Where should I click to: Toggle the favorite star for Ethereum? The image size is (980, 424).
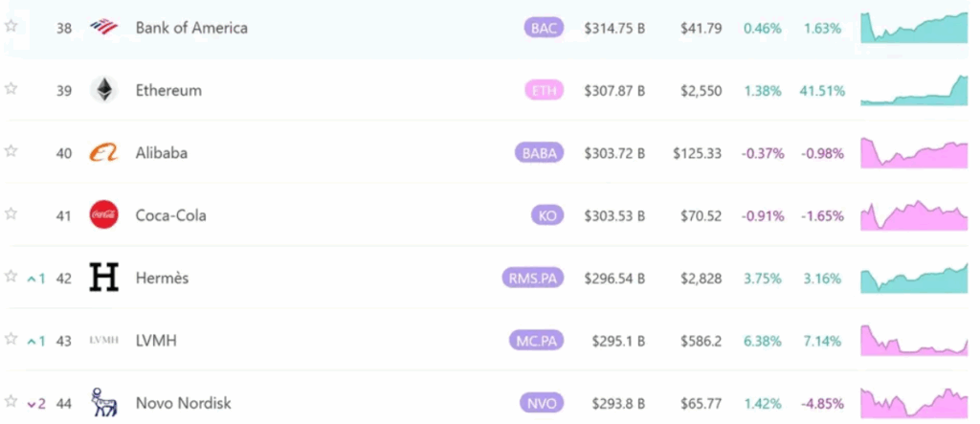coord(11,88)
